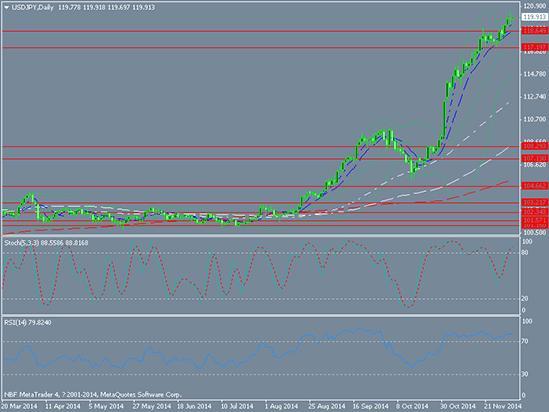The height and width of the screenshot is (412, 549).
Task: Click the MetaQuotes Software Corp. copyright text
Action: pyautogui.click(x=141, y=395)
